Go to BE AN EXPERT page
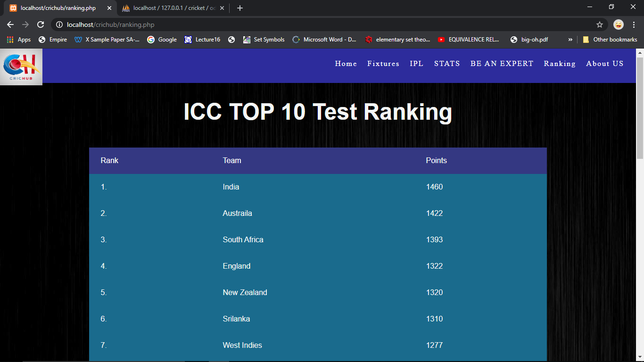 click(502, 64)
